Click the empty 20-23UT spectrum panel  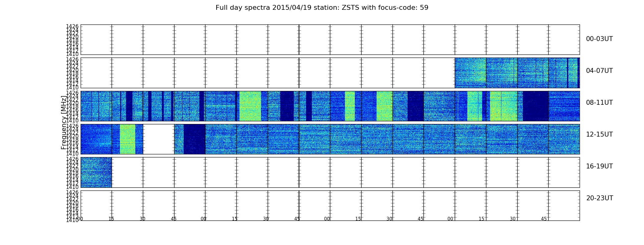pyautogui.click(x=330, y=205)
